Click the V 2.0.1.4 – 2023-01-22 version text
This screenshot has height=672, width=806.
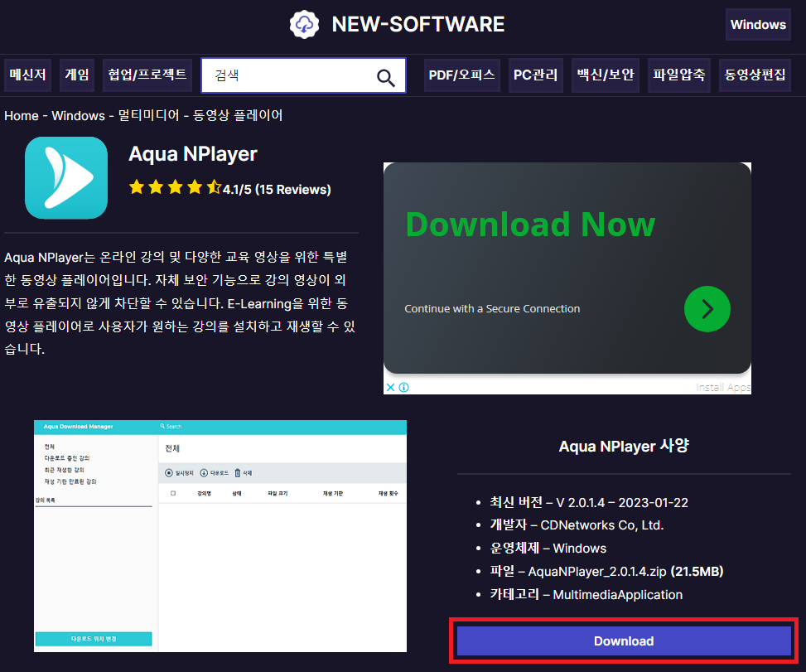pyautogui.click(x=622, y=502)
